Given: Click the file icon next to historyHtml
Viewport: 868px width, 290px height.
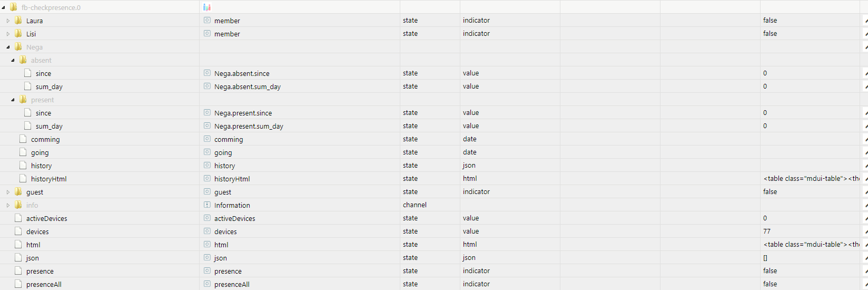Looking at the screenshot, I should [x=23, y=179].
